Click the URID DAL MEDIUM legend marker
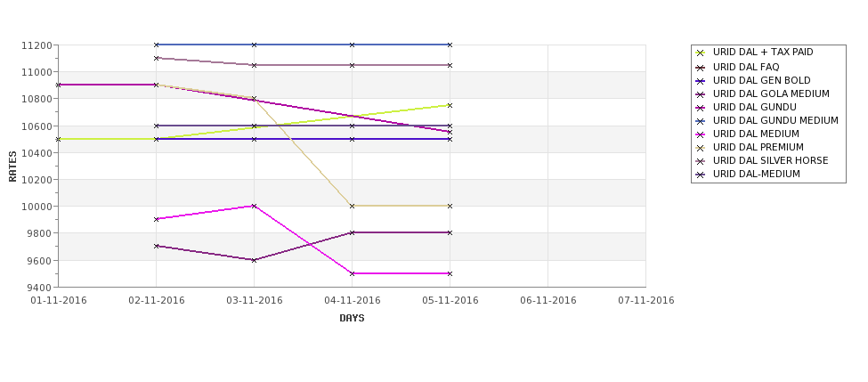The height and width of the screenshot is (382, 868). click(x=701, y=134)
